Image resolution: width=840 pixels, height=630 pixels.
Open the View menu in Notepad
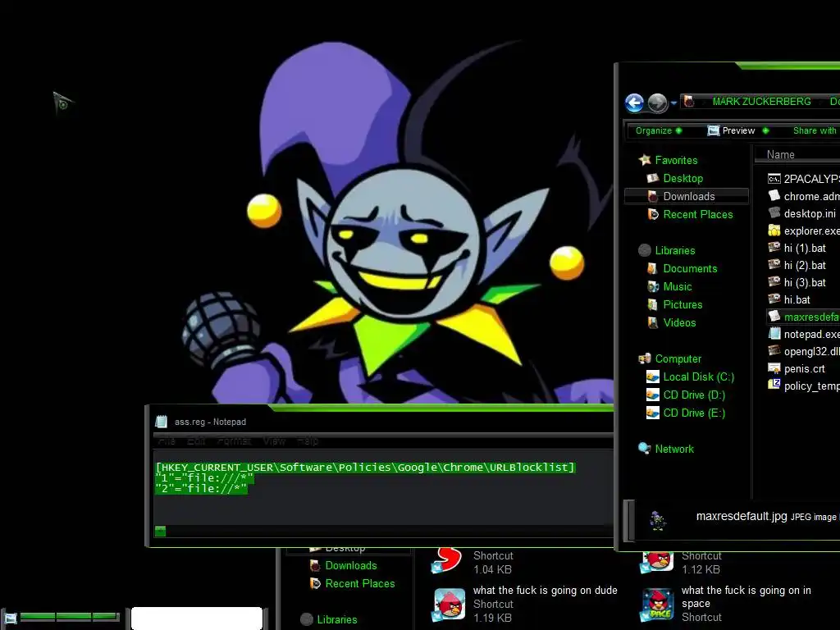274,441
